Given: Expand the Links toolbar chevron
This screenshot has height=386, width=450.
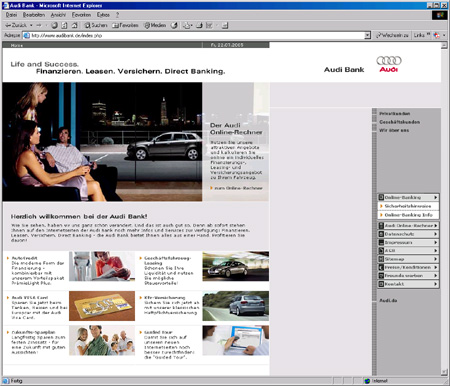Looking at the screenshot, I should pyautogui.click(x=428, y=34).
